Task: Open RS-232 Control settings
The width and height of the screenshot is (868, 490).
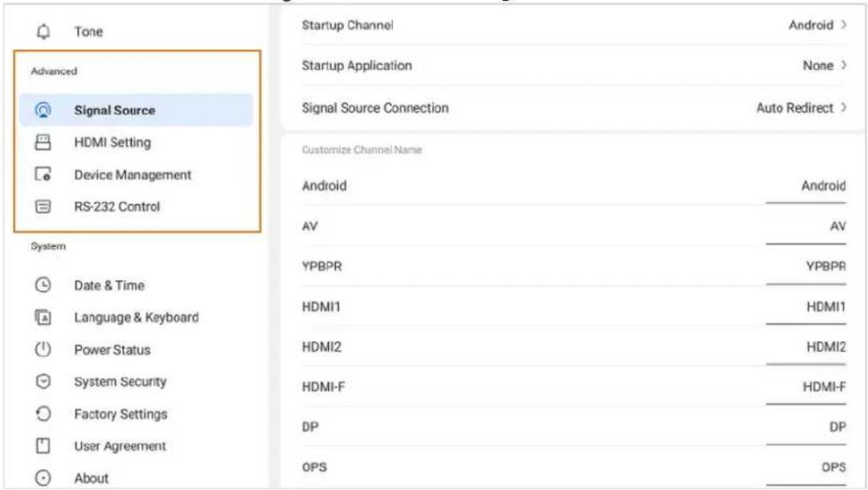Action: coord(136,207)
